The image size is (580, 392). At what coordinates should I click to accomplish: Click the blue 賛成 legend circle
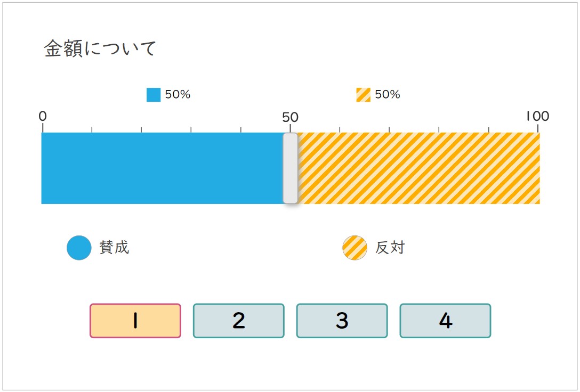tap(79, 248)
